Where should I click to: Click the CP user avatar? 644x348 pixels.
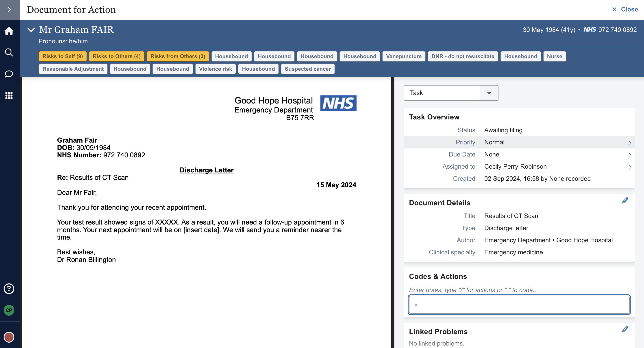point(9,310)
